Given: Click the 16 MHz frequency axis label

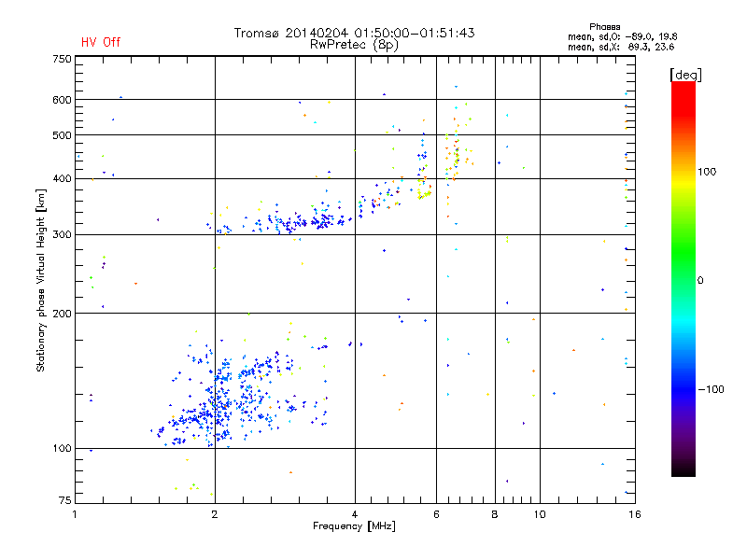Looking at the screenshot, I should [x=635, y=514].
